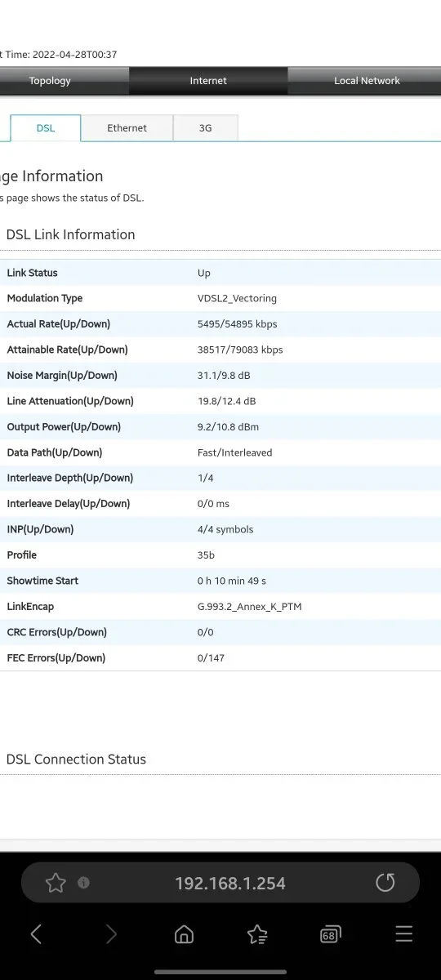Viewport: 441px width, 980px height.
Task: Tap the DSL Connection Status heading
Action: tap(76, 759)
